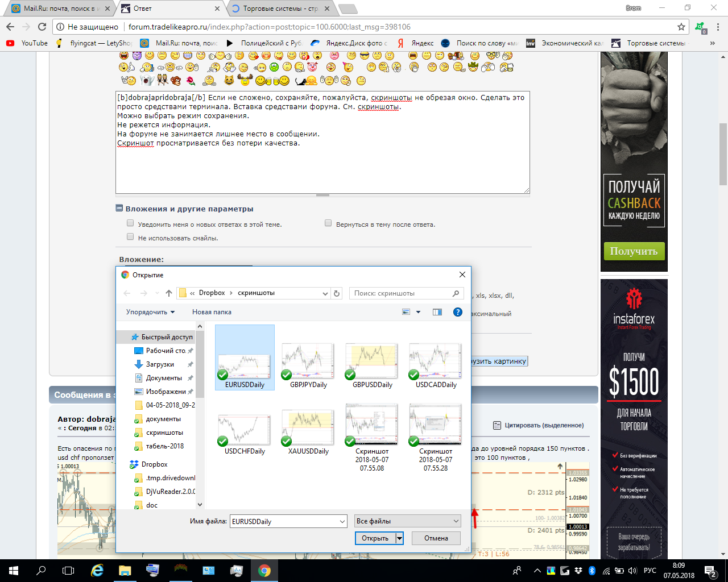Image resolution: width=728 pixels, height=582 pixels.
Task: Go back to the previous browser page
Action: 10,27
